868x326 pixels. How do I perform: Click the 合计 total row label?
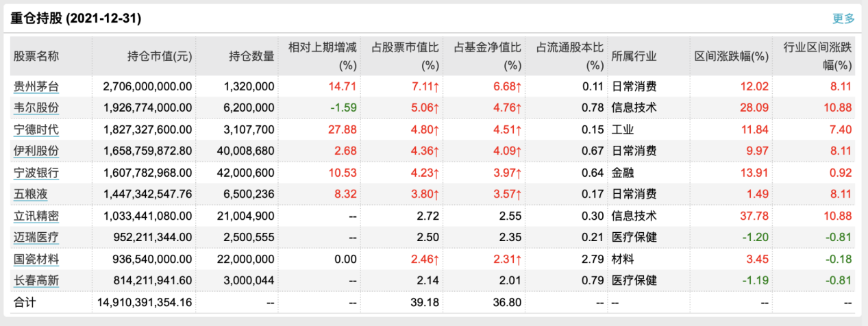tap(25, 302)
